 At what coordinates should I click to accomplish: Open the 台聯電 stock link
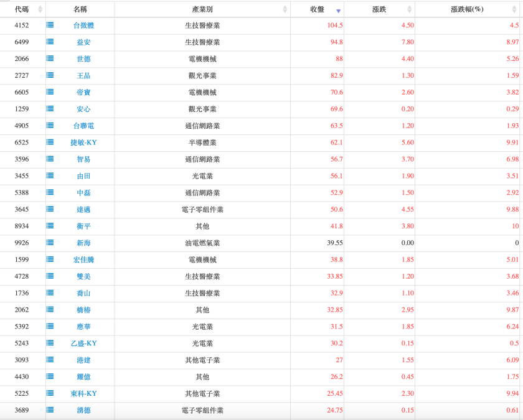[x=83, y=126]
